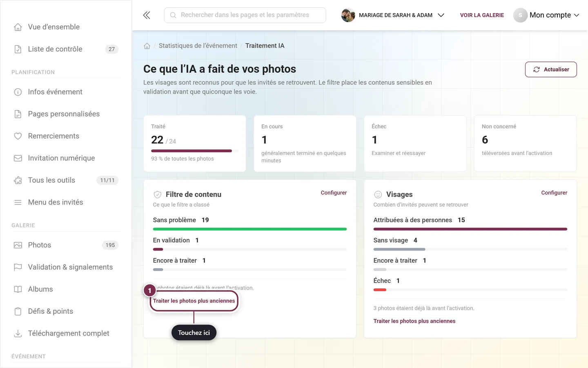Click the image icon next to Photos
Screen dimensions: 588x368
tap(18, 245)
